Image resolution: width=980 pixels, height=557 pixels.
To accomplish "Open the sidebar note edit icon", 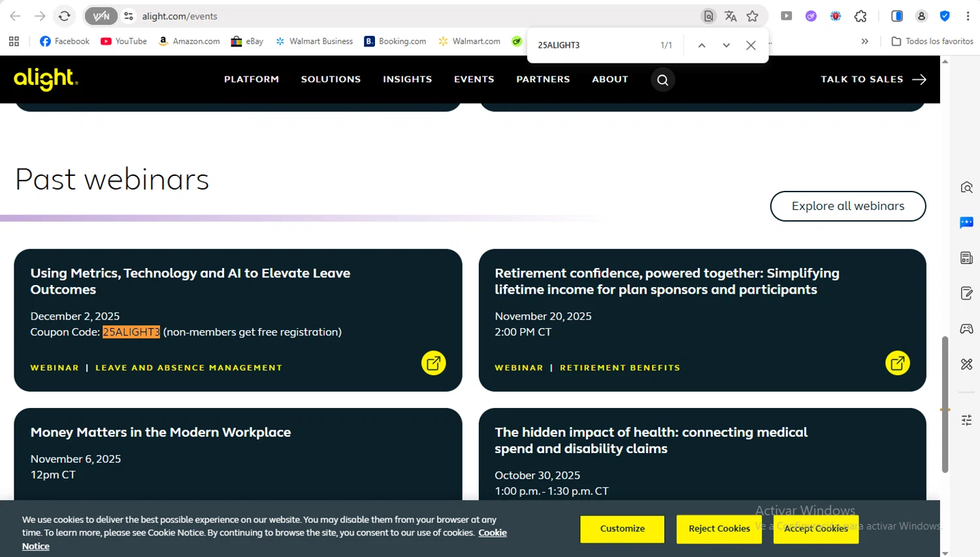I will pyautogui.click(x=967, y=293).
